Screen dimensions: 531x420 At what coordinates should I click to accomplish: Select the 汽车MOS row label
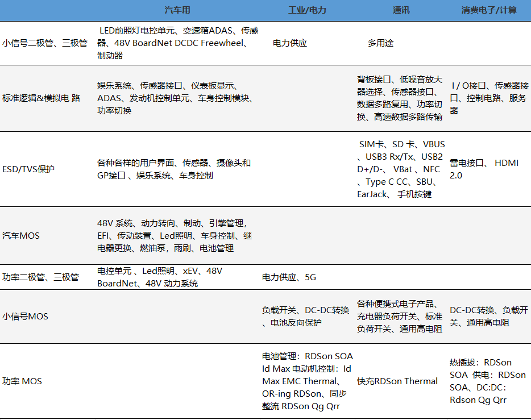[x=21, y=235]
